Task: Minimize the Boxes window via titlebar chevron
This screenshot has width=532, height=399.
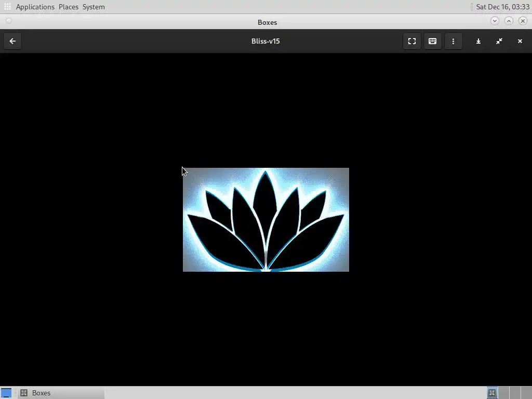Action: pos(495,21)
